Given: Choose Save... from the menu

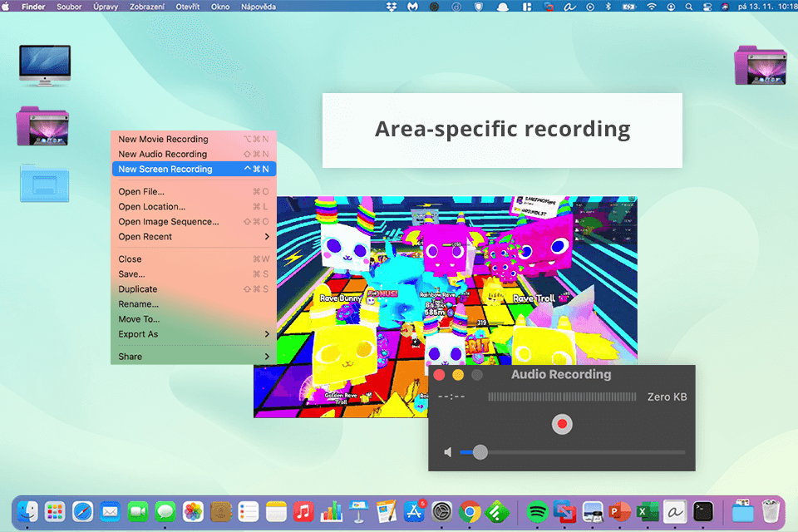Looking at the screenshot, I should [194, 273].
